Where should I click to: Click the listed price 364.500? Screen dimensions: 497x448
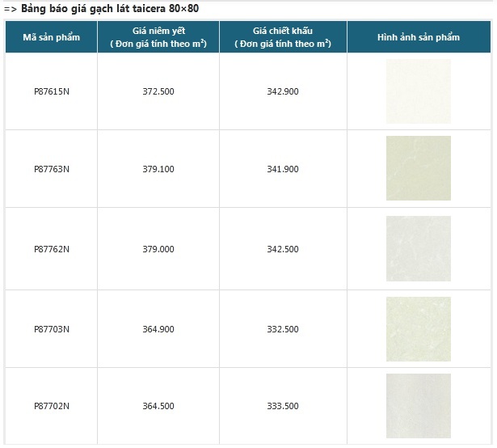pyautogui.click(x=158, y=406)
